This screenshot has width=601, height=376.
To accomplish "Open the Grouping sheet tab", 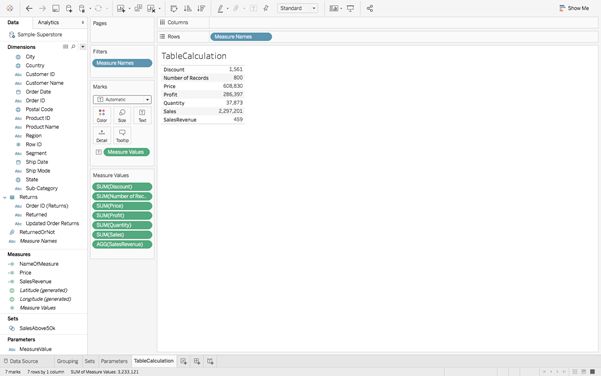I will (x=67, y=361).
